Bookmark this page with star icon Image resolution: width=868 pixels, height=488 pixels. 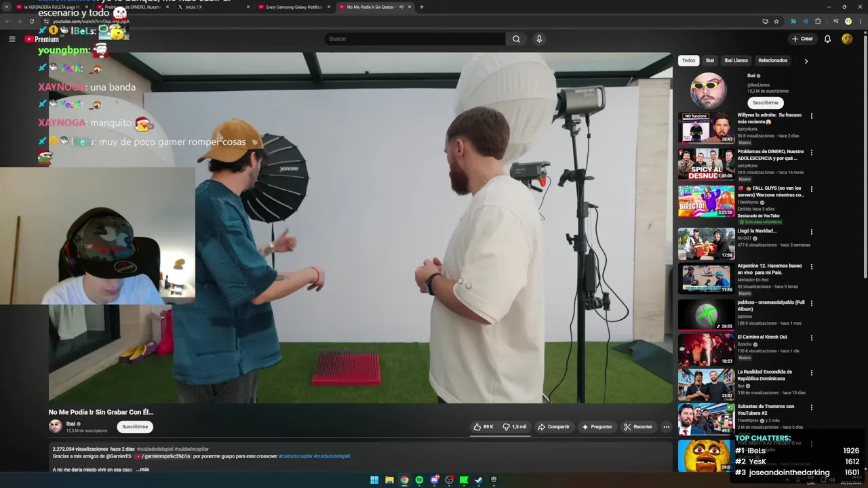(776, 21)
